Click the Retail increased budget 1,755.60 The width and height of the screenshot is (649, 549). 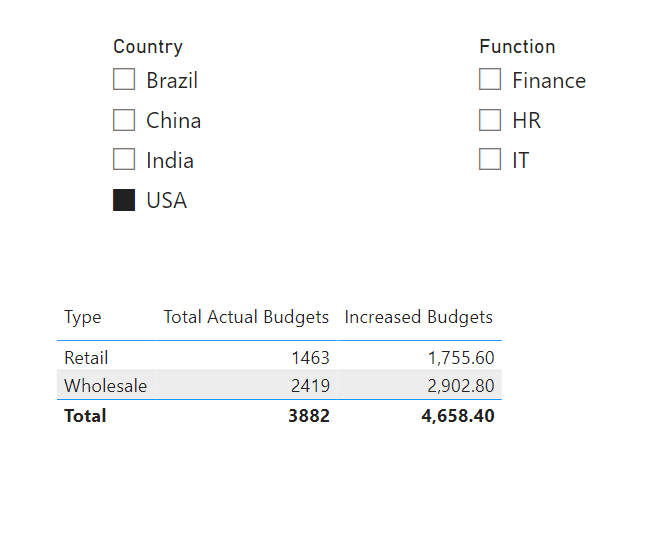461,358
